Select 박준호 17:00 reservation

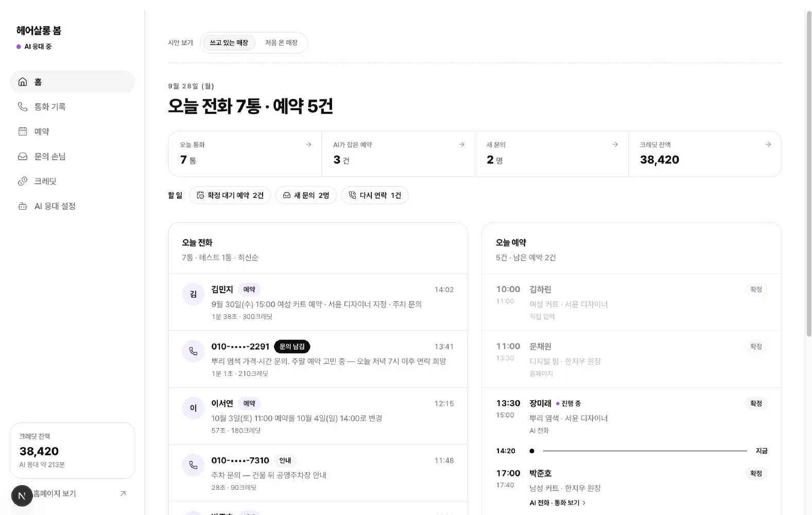click(x=632, y=487)
